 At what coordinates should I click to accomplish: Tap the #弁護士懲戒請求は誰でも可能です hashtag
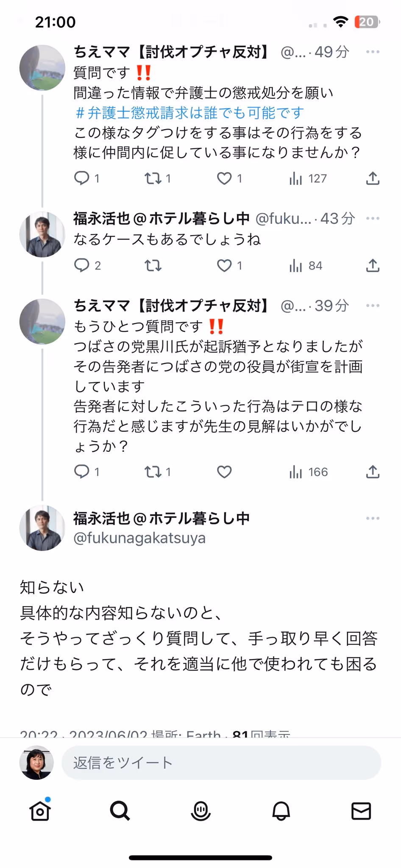189,113
